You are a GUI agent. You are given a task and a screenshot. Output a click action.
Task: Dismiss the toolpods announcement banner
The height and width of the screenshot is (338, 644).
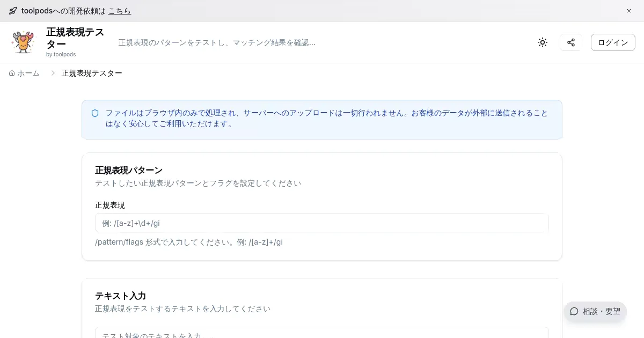coord(629,11)
